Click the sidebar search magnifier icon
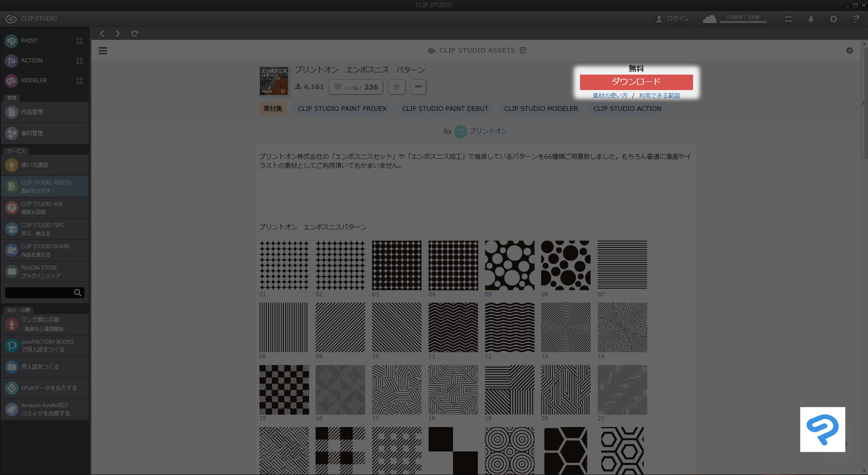Viewport: 868px width, 475px height. [78, 293]
